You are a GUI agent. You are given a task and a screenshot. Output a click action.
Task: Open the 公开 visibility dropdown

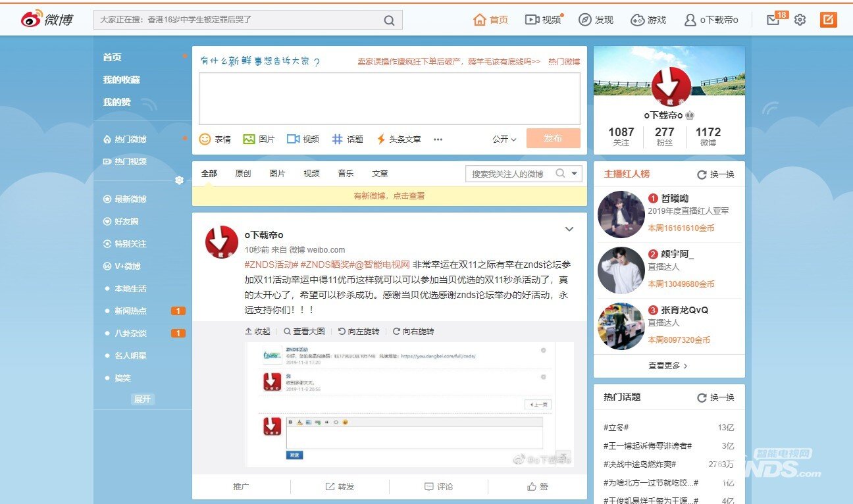(x=504, y=139)
